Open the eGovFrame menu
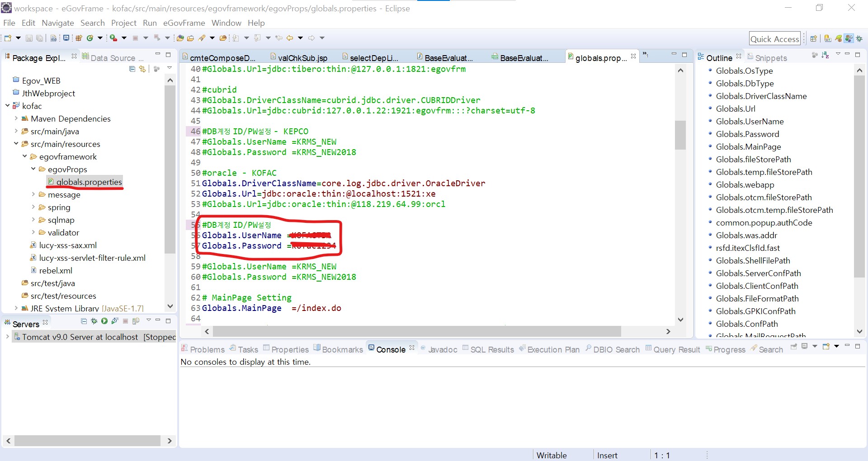The width and height of the screenshot is (868, 461). [x=184, y=23]
